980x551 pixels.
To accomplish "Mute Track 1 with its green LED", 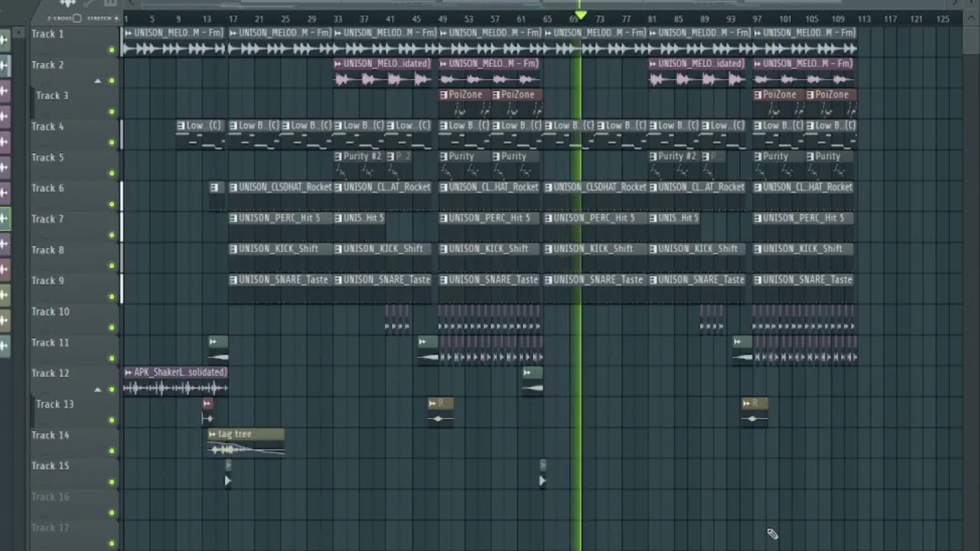I will click(x=112, y=51).
